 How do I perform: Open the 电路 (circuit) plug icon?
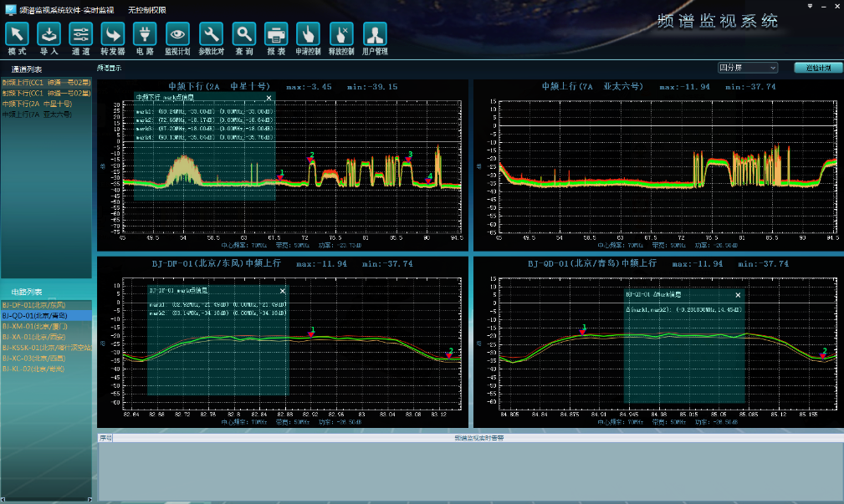click(145, 34)
